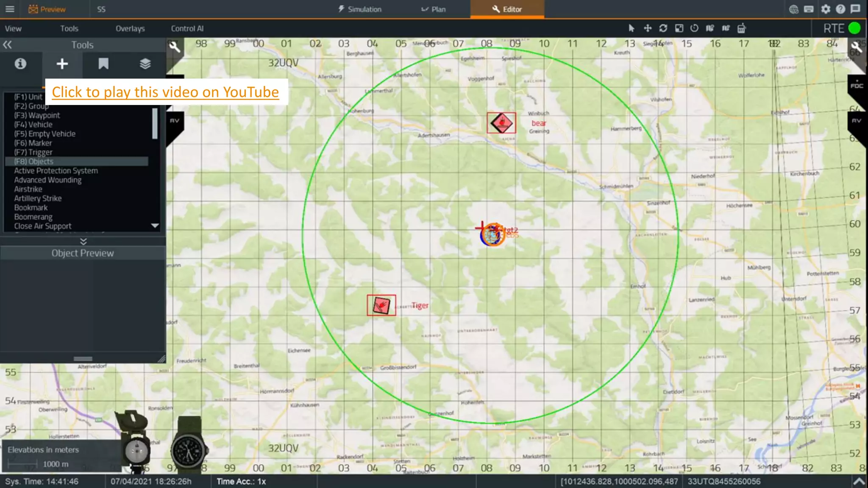
Task: Click the play video on YouTube link
Action: point(165,92)
